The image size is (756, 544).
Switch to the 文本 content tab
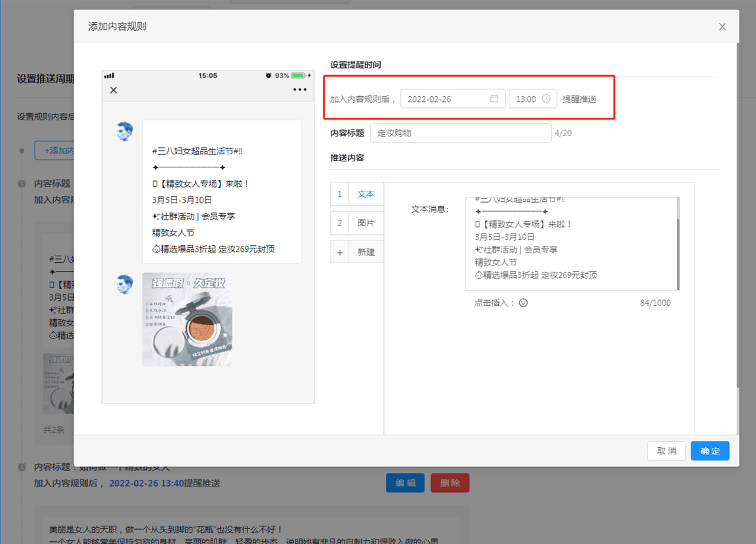[x=366, y=194]
